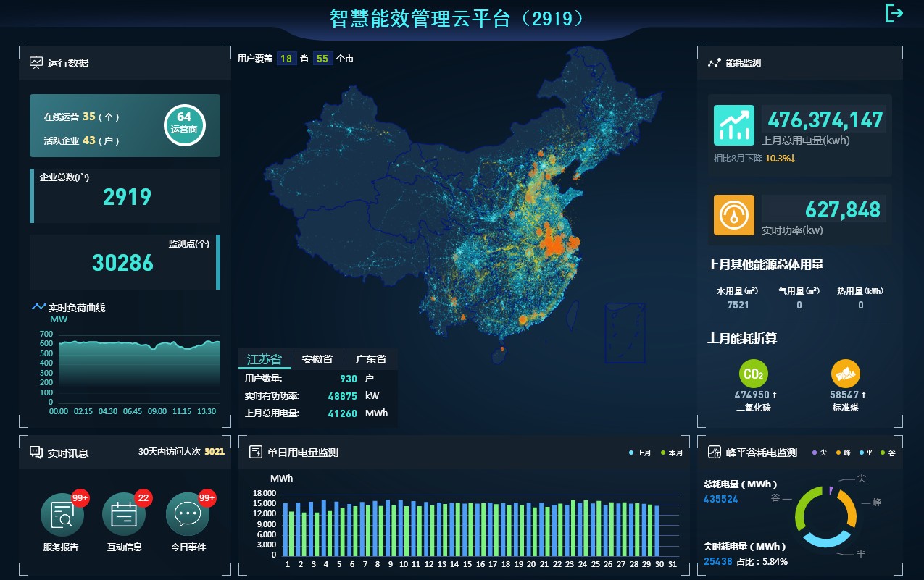Toggle the 本月 legend series

671,453
